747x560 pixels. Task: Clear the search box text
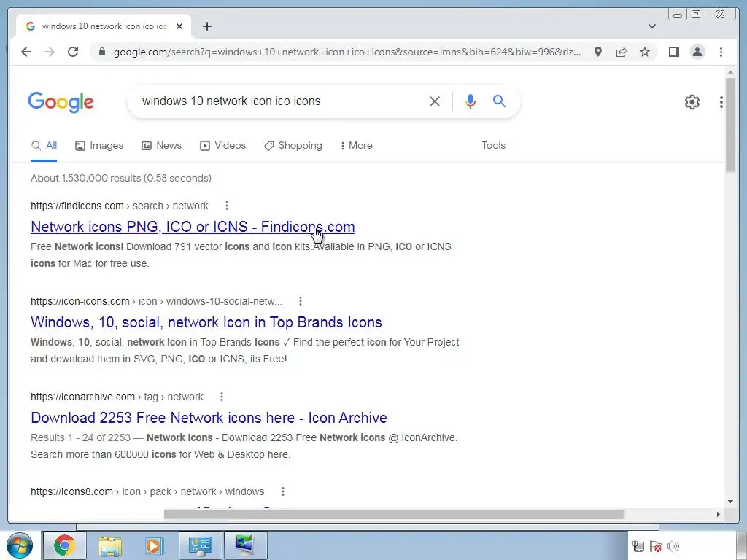[x=435, y=101]
